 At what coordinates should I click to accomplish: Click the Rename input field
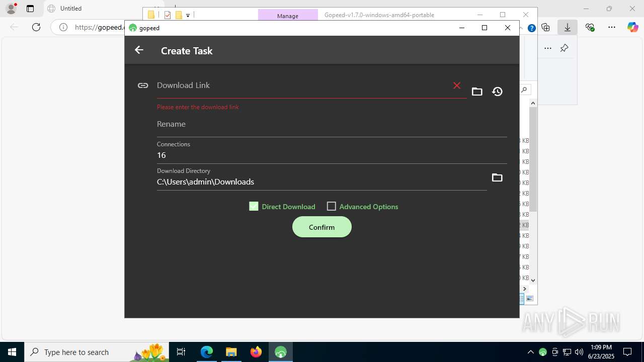(x=332, y=124)
